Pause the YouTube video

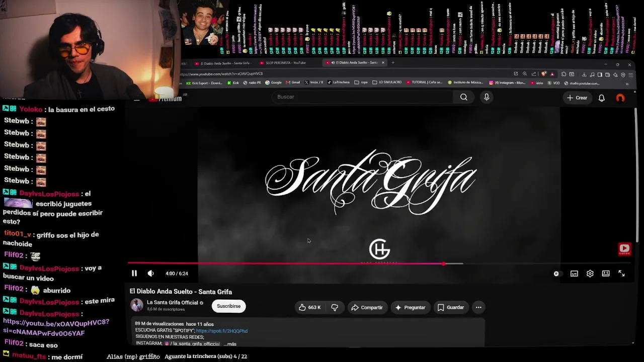pos(134,274)
